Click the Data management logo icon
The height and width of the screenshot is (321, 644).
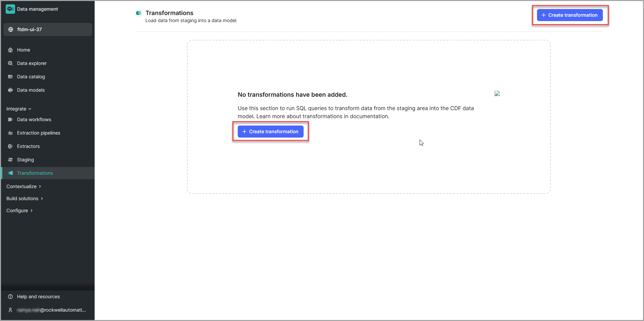tap(10, 9)
